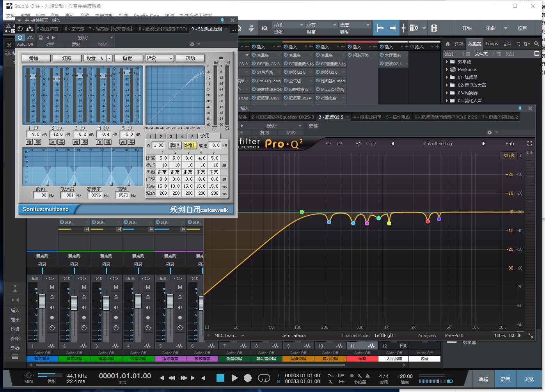The image size is (545, 392).
Task: Open the 预设 preset dropdown in multiband
Action: tap(160, 58)
